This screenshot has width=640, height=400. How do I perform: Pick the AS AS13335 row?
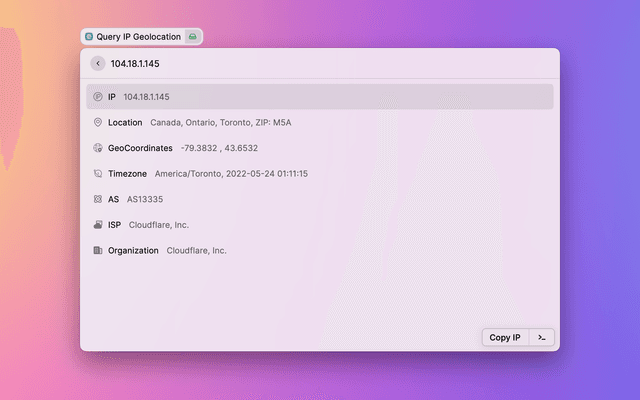[x=320, y=199]
